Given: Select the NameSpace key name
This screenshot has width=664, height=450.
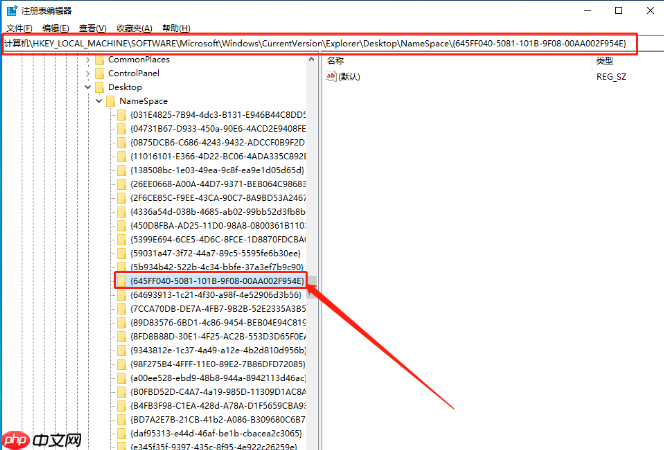Looking at the screenshot, I should coord(144,101).
